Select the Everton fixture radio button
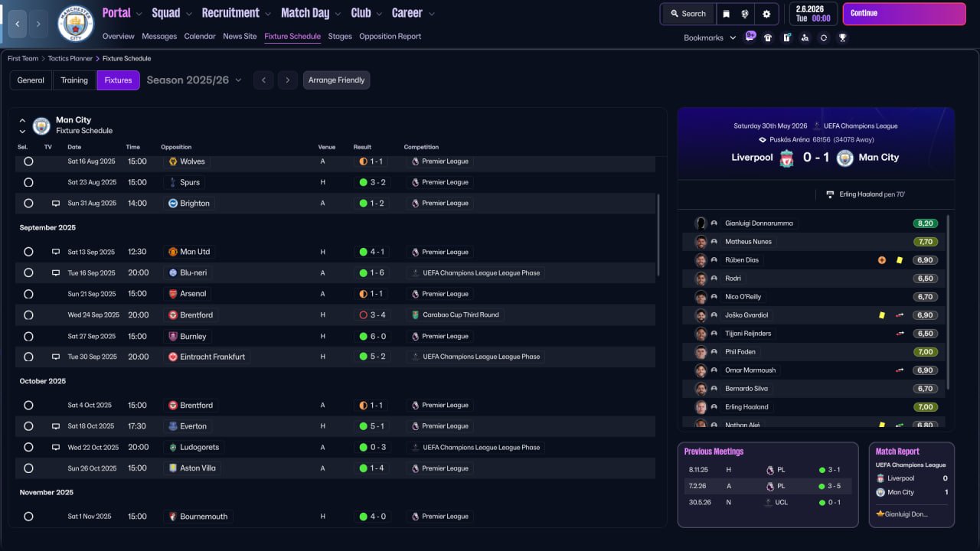 click(x=28, y=426)
